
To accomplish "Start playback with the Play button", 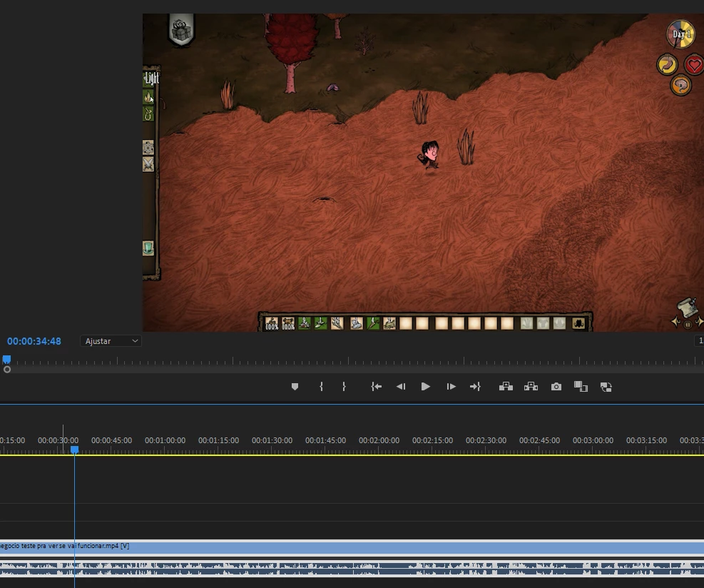I will pos(426,387).
